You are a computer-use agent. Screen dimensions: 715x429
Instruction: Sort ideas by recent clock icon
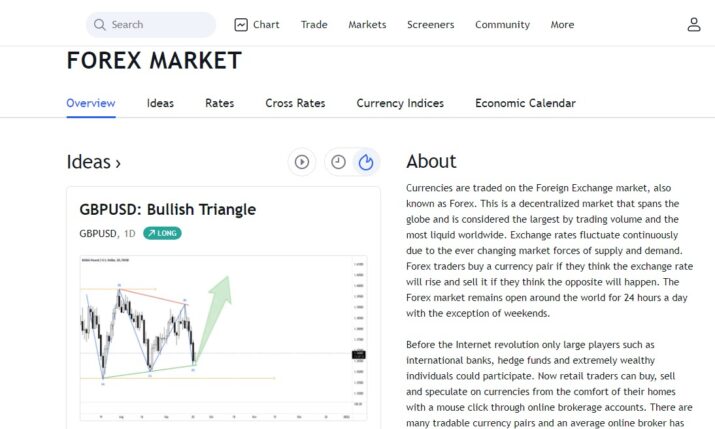tap(338, 162)
